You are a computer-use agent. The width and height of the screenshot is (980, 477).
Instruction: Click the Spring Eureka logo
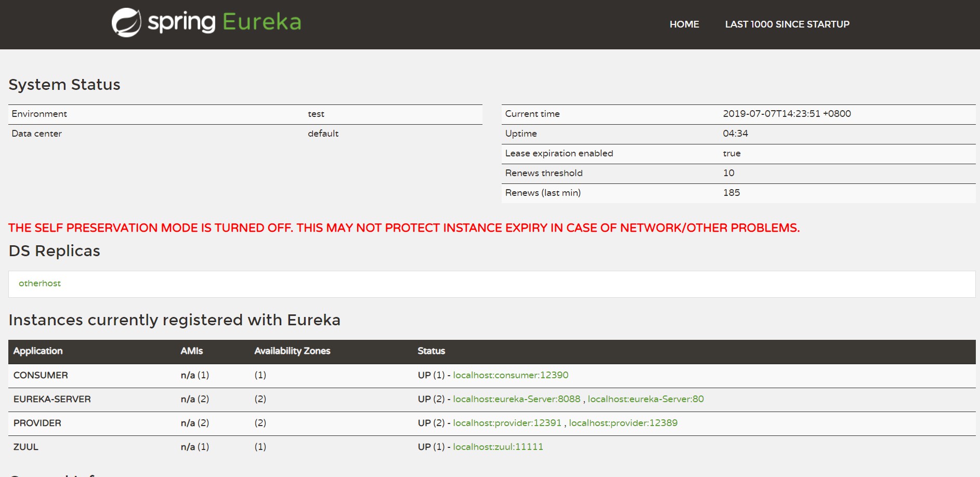[206, 23]
